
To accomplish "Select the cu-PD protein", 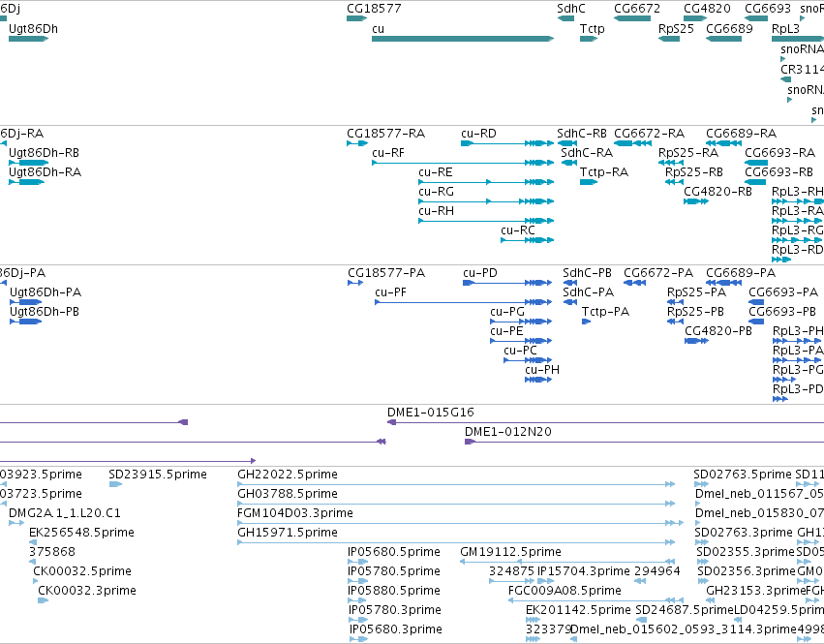I will coord(507,283).
